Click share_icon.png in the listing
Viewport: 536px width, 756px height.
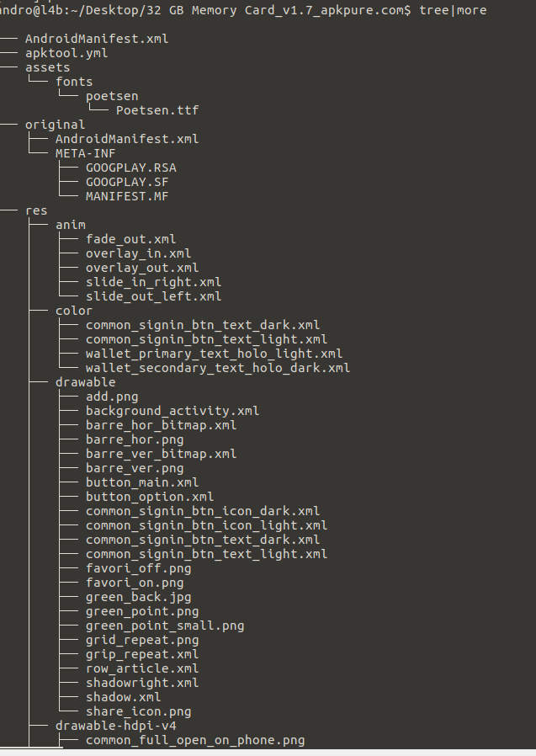[x=138, y=711]
